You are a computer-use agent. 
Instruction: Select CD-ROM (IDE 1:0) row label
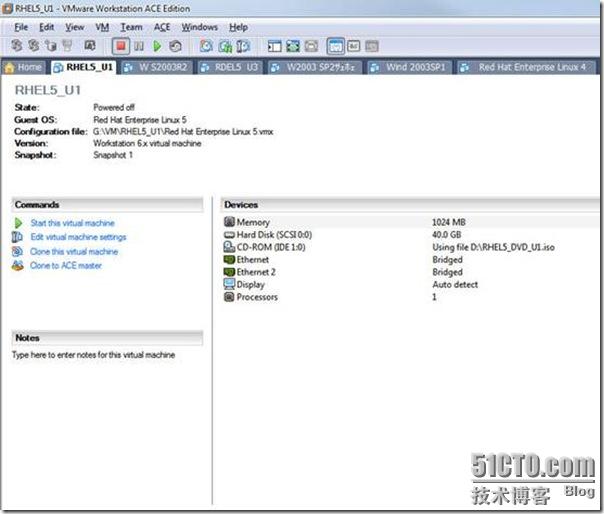tap(271, 247)
